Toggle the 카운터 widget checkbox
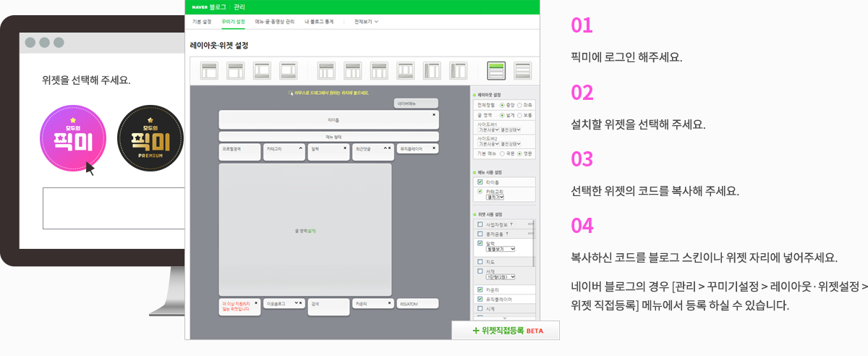 [x=480, y=289]
